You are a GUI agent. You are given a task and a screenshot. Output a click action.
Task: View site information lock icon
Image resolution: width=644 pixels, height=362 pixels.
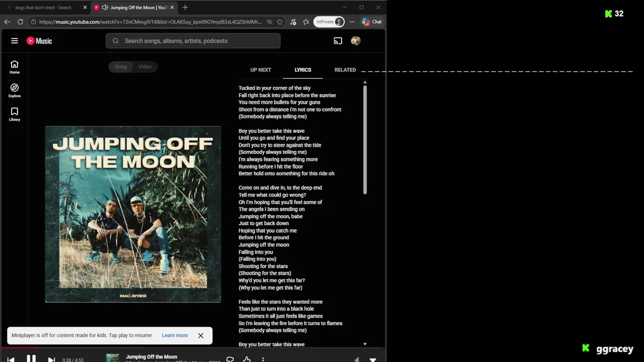33,22
